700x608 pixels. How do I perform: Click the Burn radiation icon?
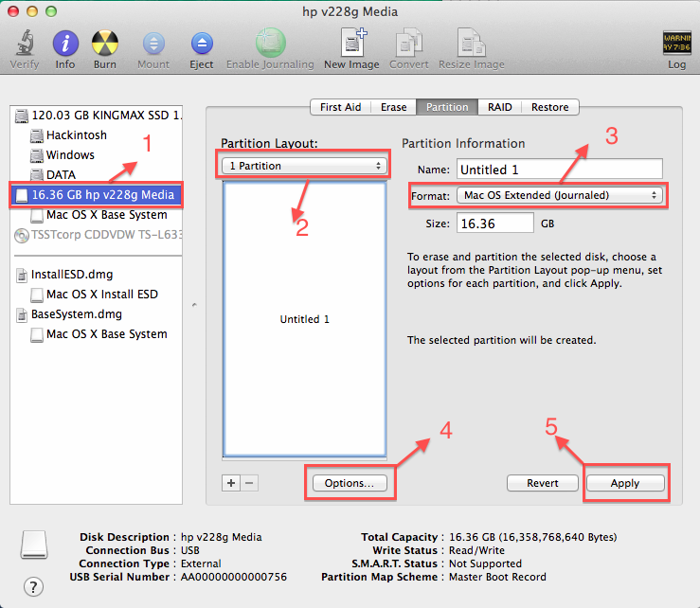pos(105,44)
